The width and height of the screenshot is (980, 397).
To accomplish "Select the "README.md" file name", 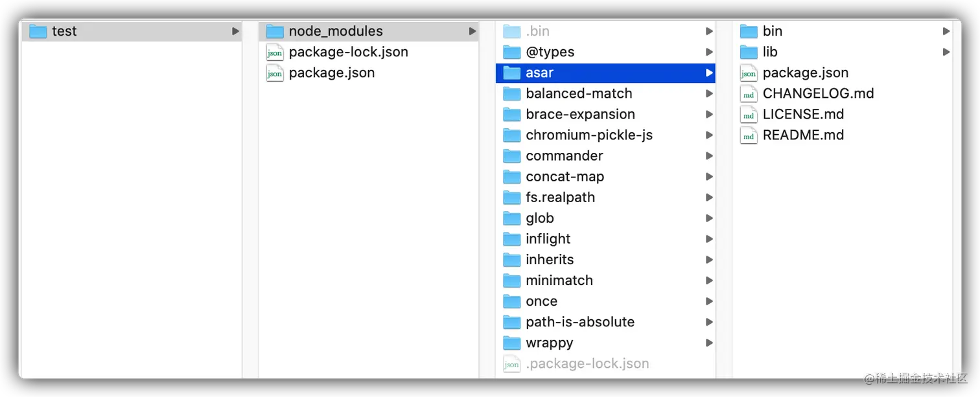I will click(x=803, y=135).
